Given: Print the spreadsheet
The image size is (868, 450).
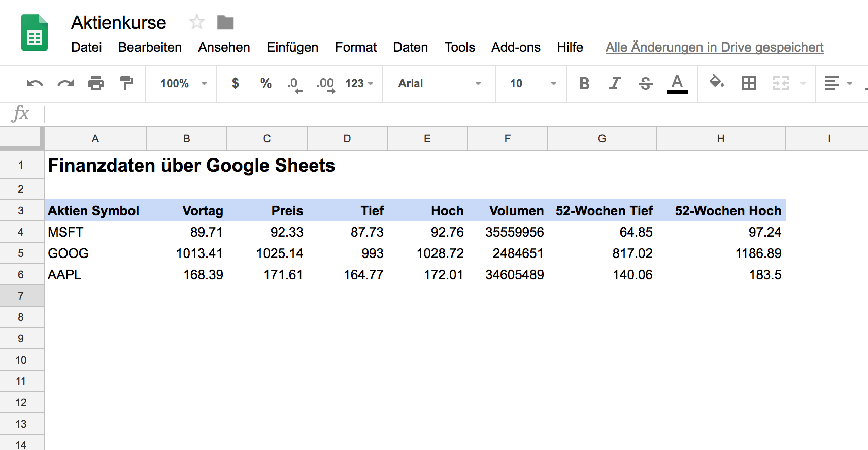Looking at the screenshot, I should tap(96, 83).
